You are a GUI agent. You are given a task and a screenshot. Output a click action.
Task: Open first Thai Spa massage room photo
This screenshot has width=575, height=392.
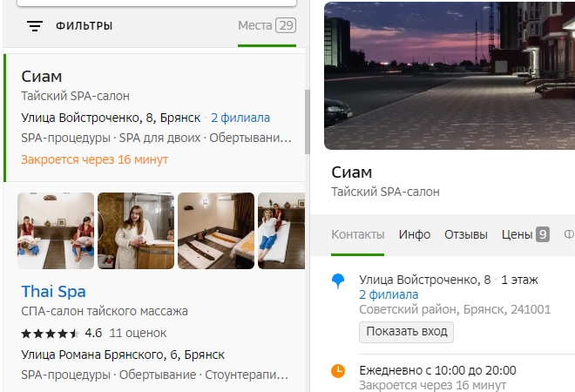click(56, 231)
